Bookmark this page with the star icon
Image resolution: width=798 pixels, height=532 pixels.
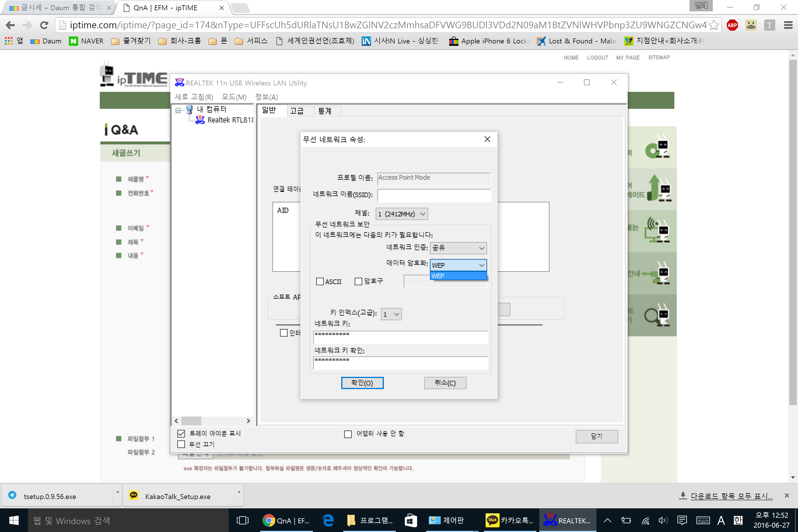click(713, 25)
